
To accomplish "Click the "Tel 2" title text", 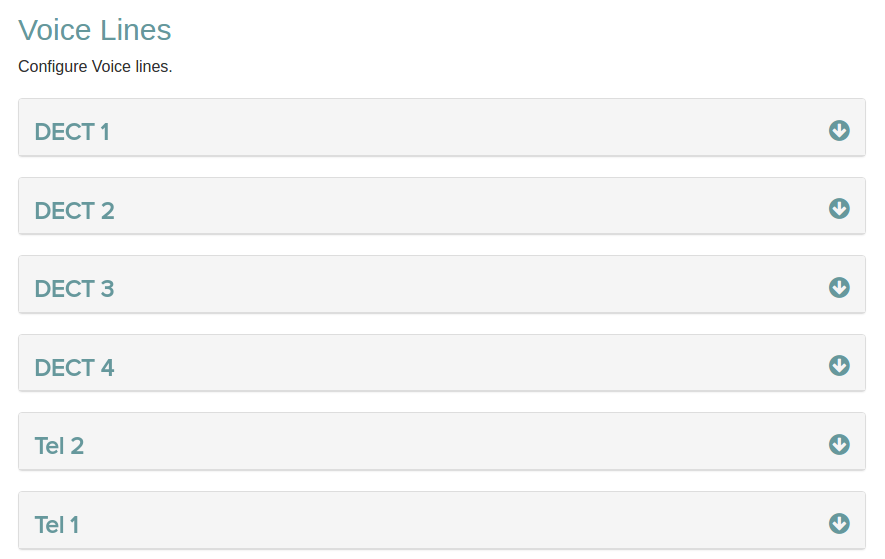I will tap(59, 446).
